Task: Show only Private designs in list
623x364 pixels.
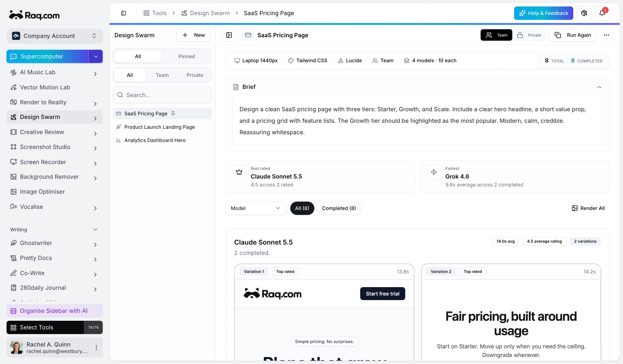Action: (x=195, y=75)
